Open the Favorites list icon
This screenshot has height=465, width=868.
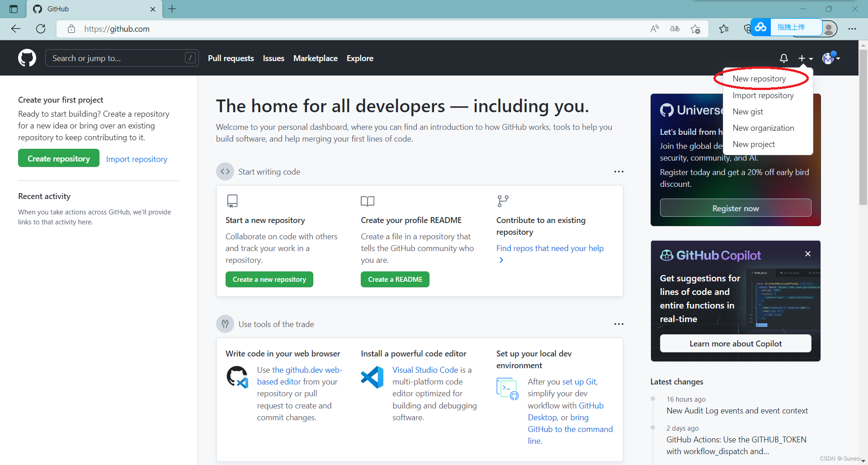point(724,29)
